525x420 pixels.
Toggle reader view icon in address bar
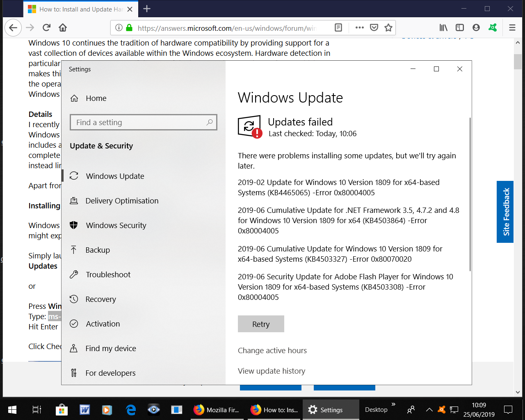[338, 27]
